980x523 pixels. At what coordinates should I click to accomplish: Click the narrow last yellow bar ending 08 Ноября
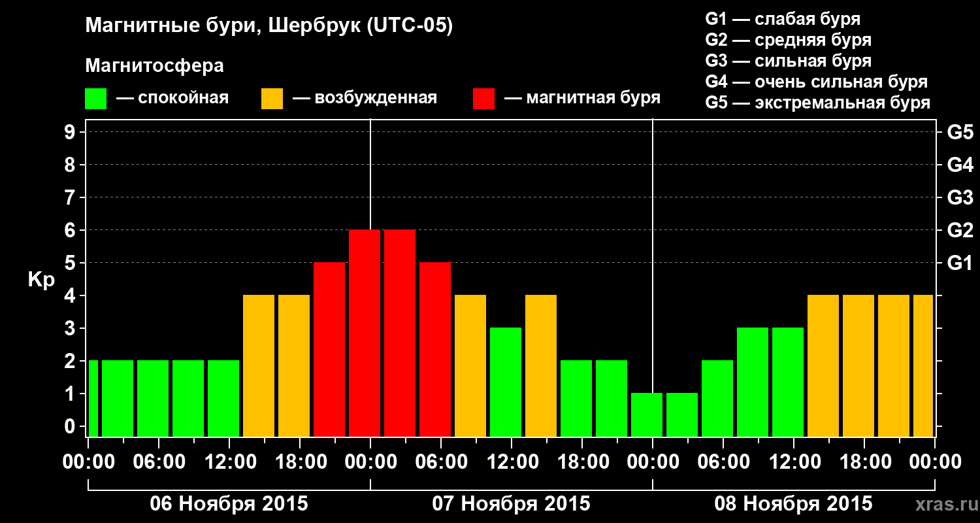[x=923, y=366]
